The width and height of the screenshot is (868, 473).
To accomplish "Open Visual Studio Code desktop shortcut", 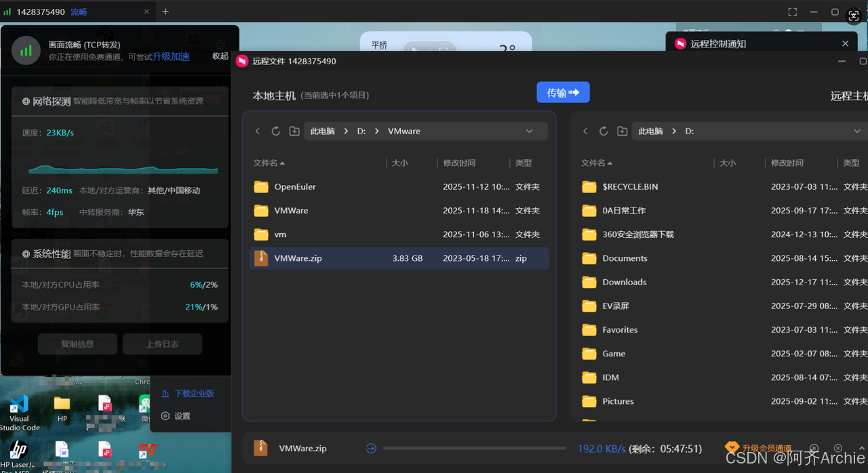I will pyautogui.click(x=19, y=412).
